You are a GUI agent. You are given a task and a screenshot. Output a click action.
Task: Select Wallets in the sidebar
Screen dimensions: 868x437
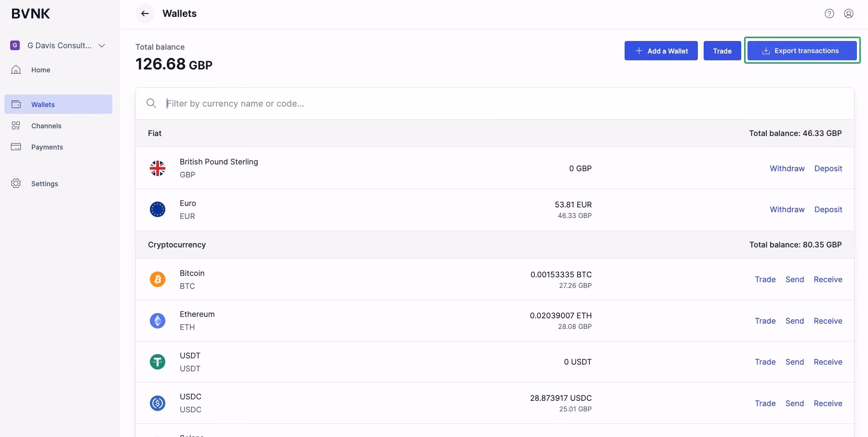[x=58, y=104]
